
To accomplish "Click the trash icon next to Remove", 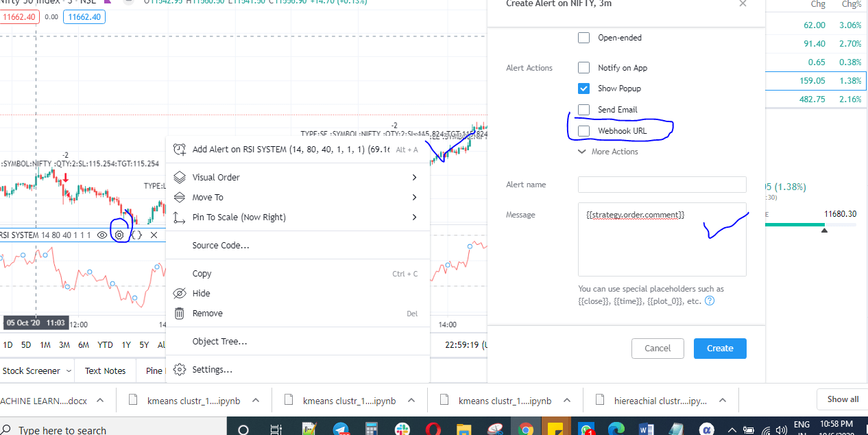I will [179, 314].
